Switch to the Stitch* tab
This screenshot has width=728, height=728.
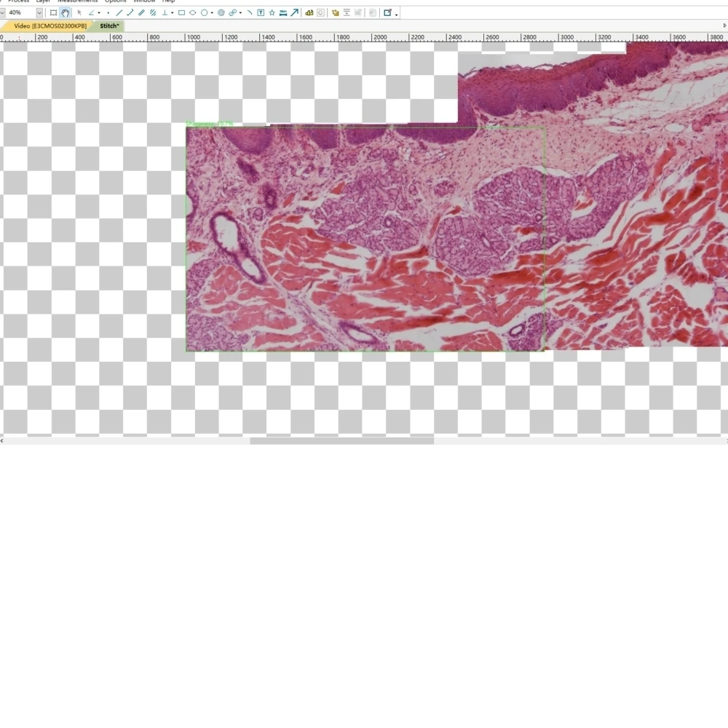point(110,26)
